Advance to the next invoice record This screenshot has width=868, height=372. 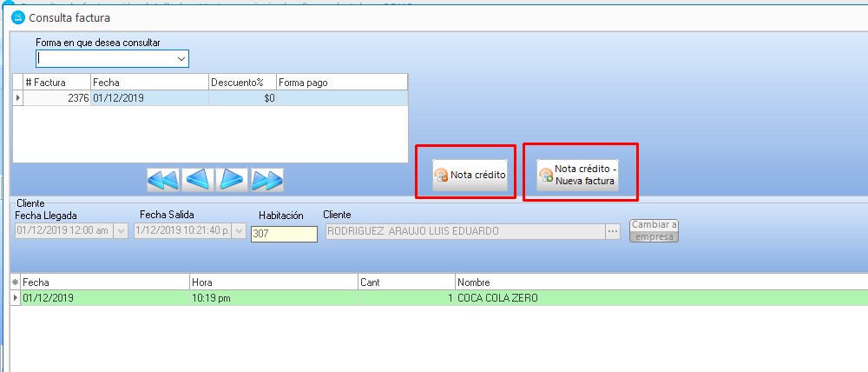tap(232, 180)
